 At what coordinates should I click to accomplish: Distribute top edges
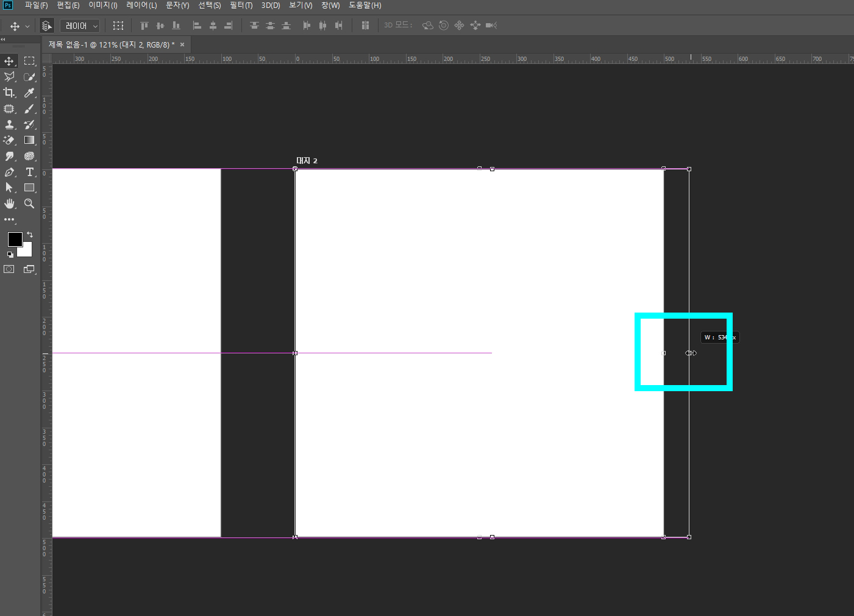tap(254, 26)
